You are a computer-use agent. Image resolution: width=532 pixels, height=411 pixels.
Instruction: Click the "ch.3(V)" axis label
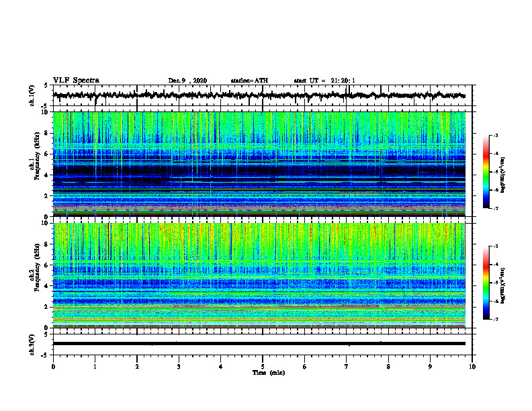click(32, 345)
